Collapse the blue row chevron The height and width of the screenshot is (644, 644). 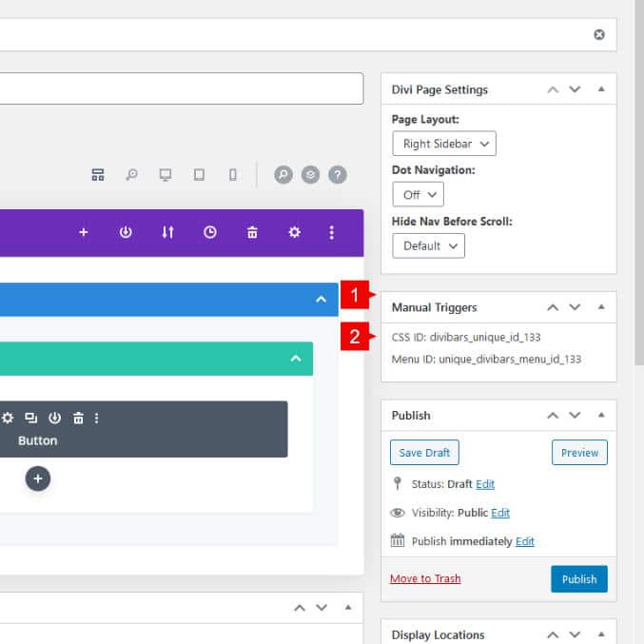tap(321, 299)
